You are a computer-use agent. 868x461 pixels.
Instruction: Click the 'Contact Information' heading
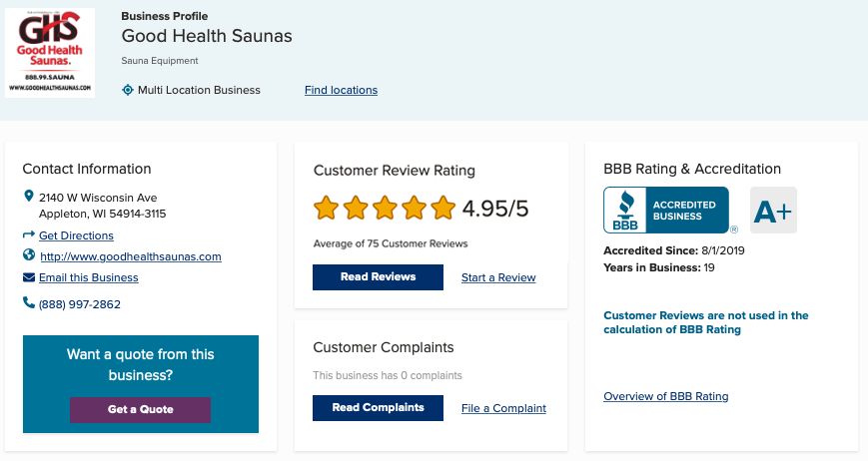[86, 169]
